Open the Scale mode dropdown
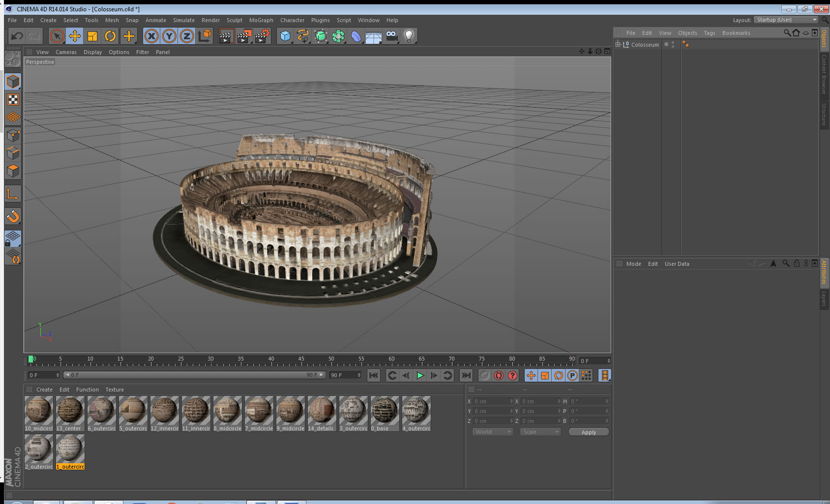The image size is (830, 504). click(540, 432)
